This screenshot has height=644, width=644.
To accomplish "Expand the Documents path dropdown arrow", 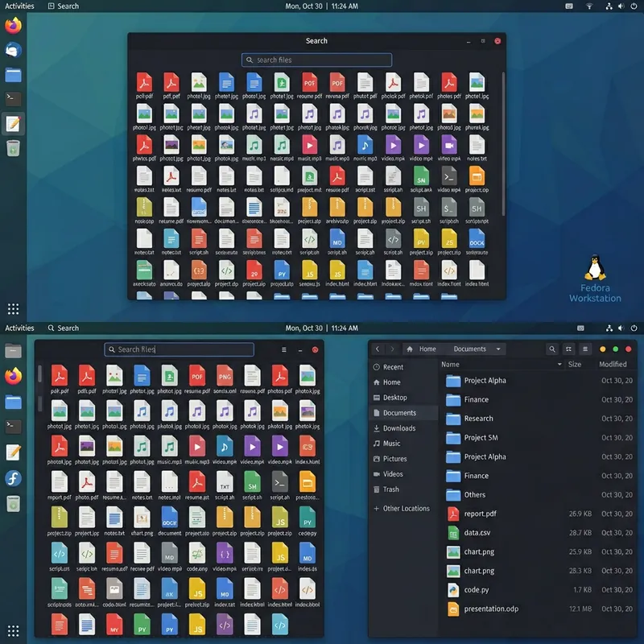I will pos(499,349).
